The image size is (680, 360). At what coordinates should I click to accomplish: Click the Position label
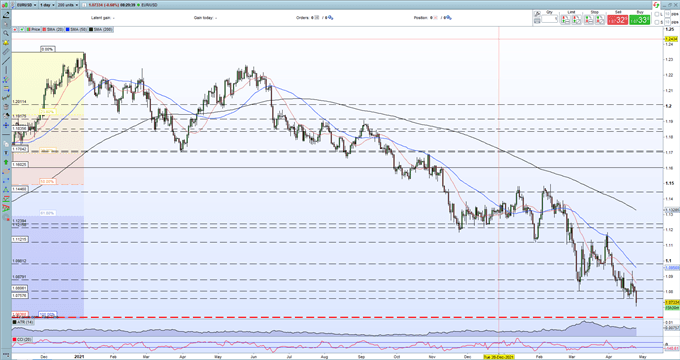[x=421, y=18]
